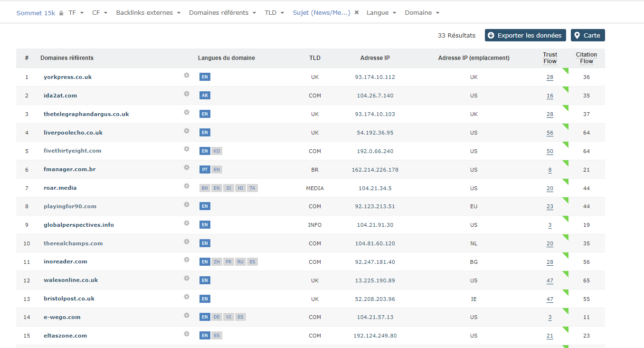The height and width of the screenshot is (348, 644).
Task: Click green corner marker on fivethirtyeight.com Trust Flow
Action: [565, 145]
